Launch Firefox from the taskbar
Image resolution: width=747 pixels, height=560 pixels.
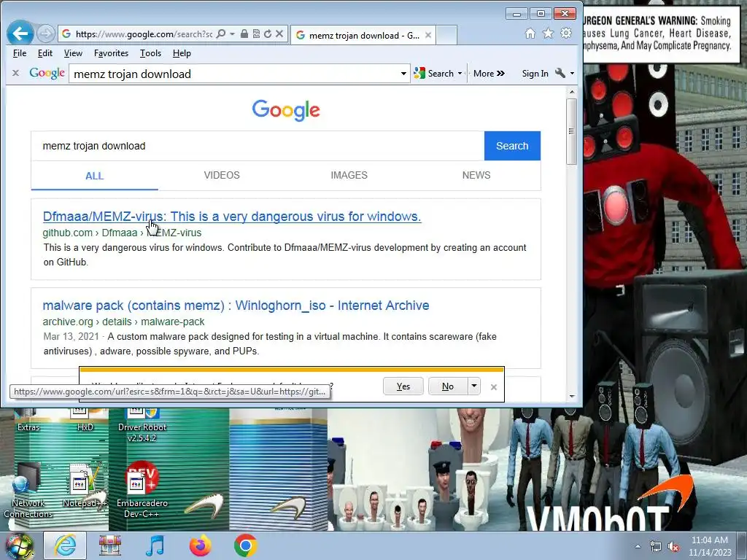(x=200, y=545)
